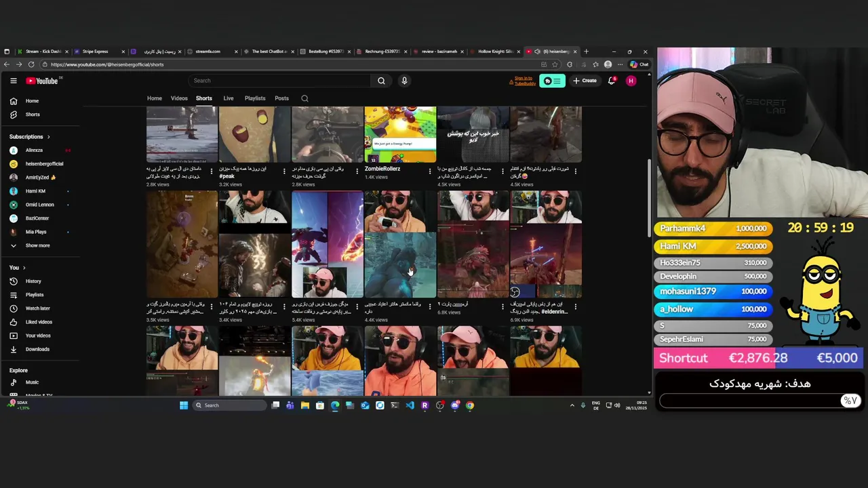Click the Create button

[x=585, y=81]
